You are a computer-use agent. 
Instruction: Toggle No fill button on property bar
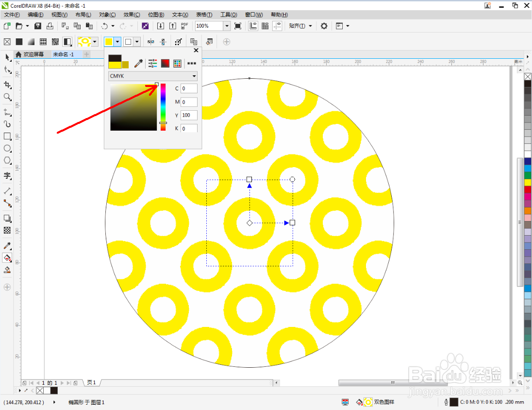click(x=7, y=42)
